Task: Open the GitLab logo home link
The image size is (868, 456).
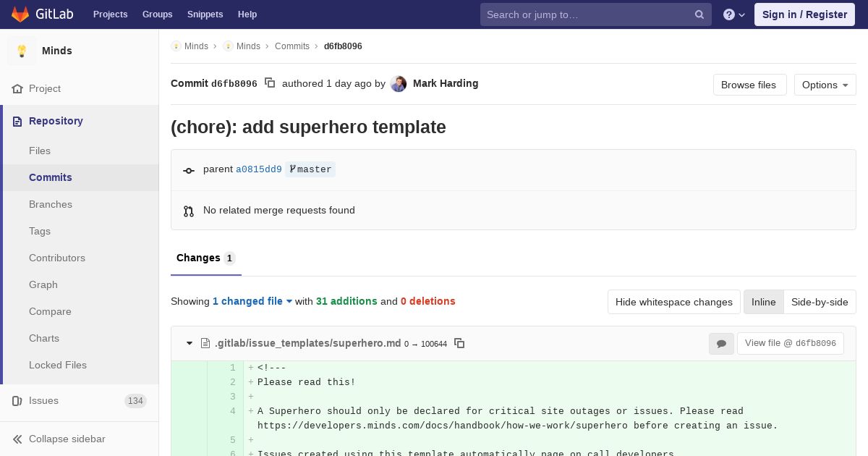Action: (42, 14)
